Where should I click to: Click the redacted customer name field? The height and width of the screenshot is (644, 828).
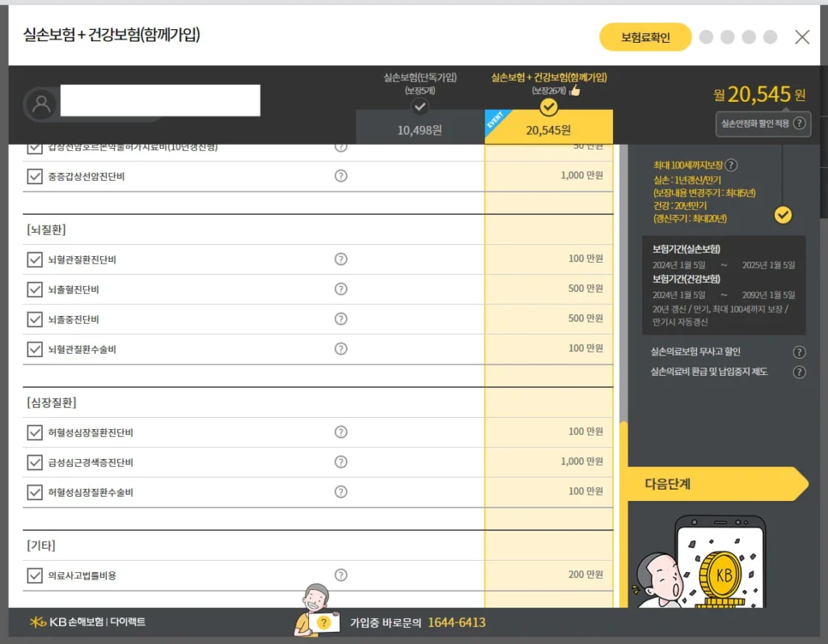[x=160, y=100]
